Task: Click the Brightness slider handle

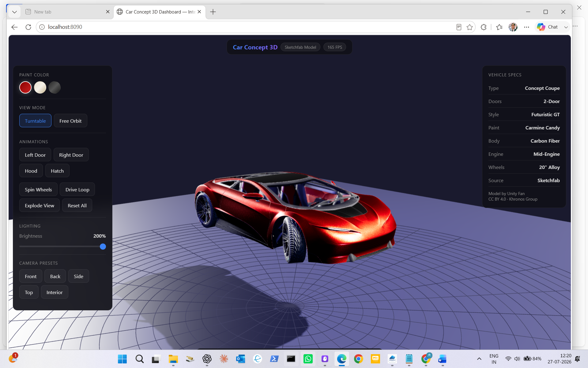Action: [x=103, y=247]
